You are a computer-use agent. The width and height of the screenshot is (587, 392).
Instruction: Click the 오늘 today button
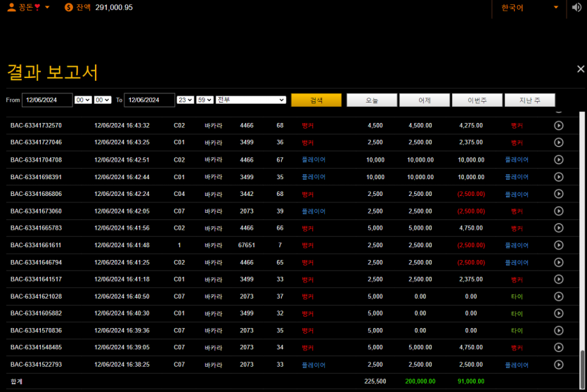372,100
